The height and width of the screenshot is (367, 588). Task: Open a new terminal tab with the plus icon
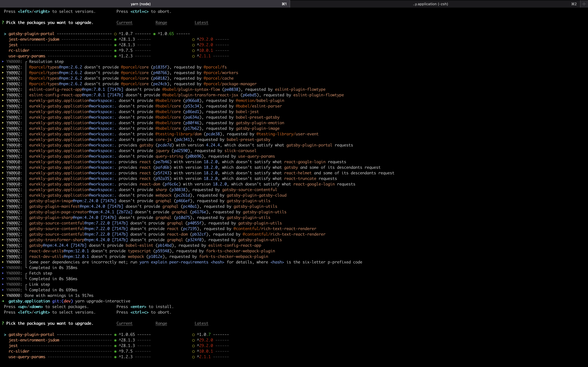(x=584, y=4)
